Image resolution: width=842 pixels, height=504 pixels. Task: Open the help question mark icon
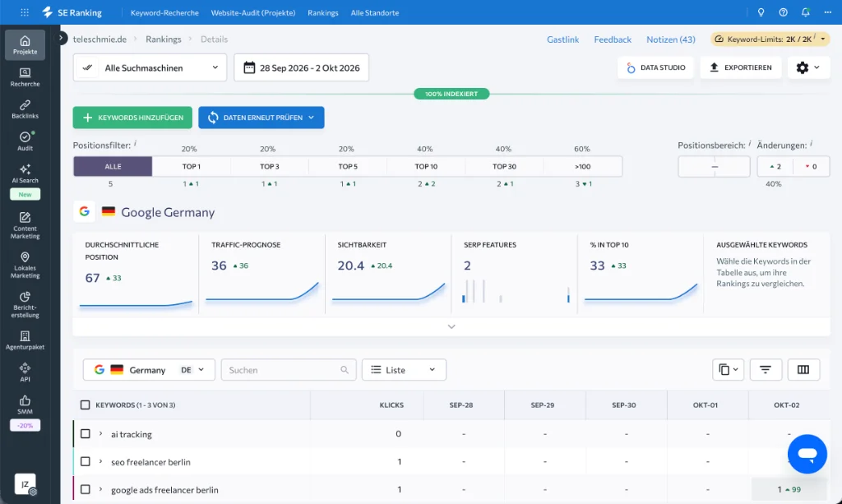coord(784,12)
